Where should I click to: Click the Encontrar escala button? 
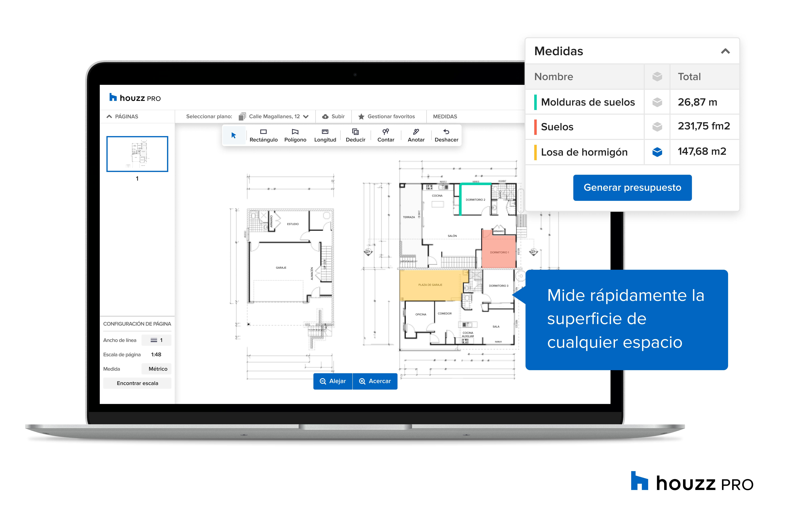coord(137,383)
